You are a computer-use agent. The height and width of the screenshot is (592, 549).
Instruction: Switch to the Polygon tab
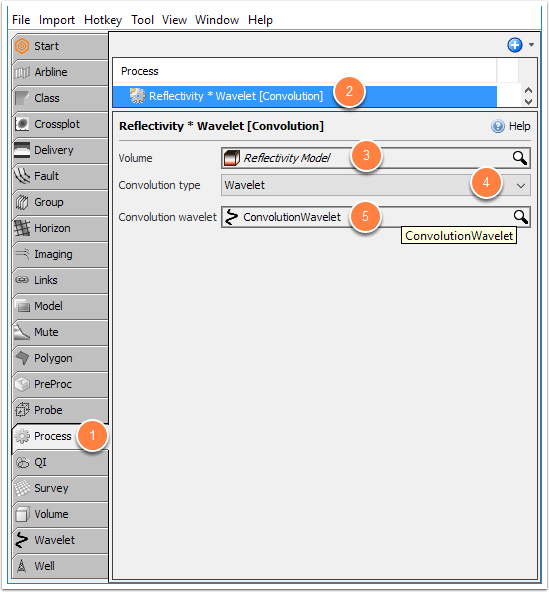coord(60,358)
